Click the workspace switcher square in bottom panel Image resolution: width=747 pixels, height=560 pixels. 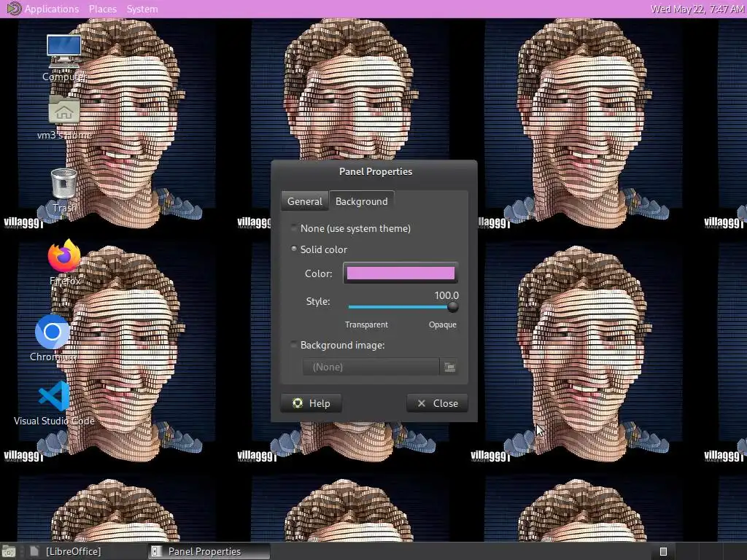(x=662, y=551)
